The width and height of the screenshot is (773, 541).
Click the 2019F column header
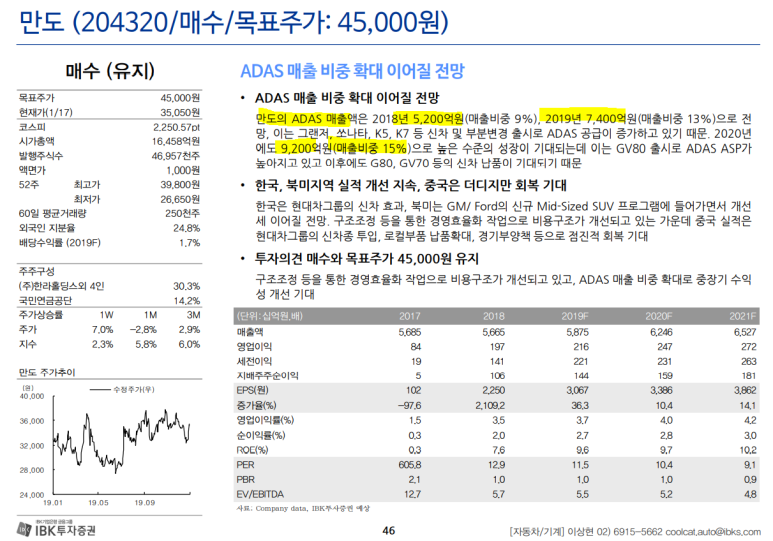click(x=575, y=316)
